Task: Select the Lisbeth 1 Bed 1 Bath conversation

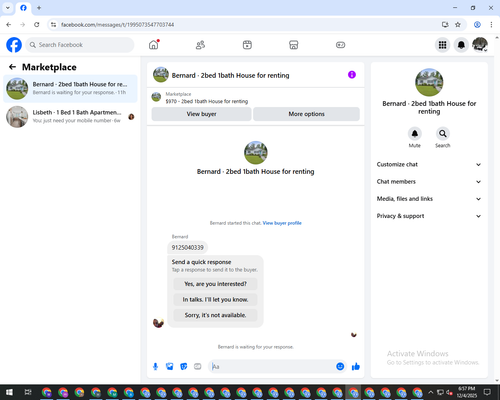Action: point(70,117)
